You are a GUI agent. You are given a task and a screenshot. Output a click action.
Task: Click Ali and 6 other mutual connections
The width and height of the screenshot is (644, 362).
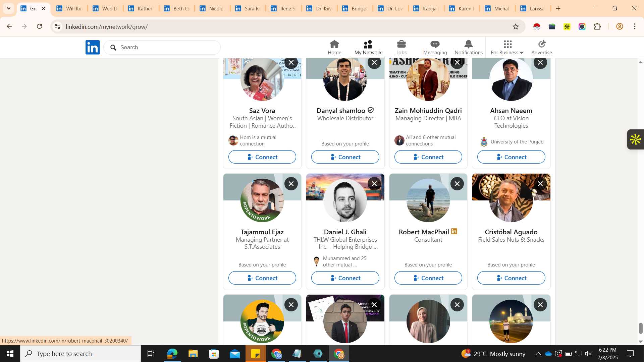click(x=431, y=140)
